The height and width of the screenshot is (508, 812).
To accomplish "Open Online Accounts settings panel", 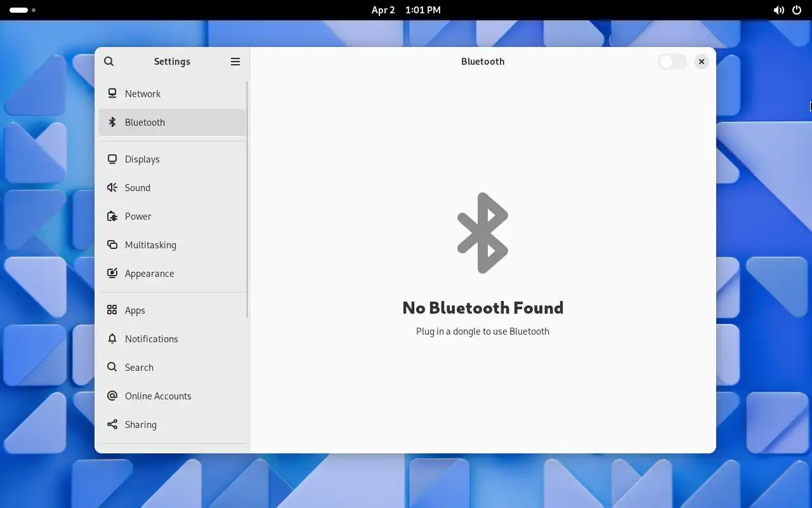I will tap(172, 396).
